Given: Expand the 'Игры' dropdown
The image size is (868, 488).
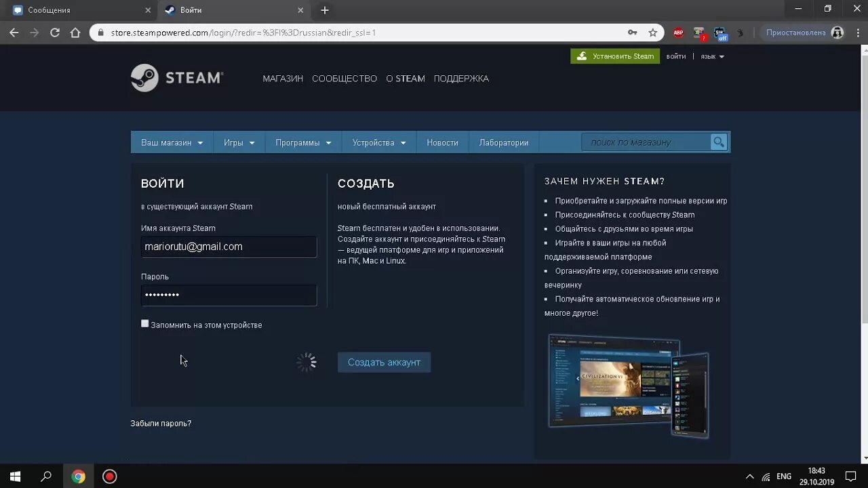Looking at the screenshot, I should point(239,142).
